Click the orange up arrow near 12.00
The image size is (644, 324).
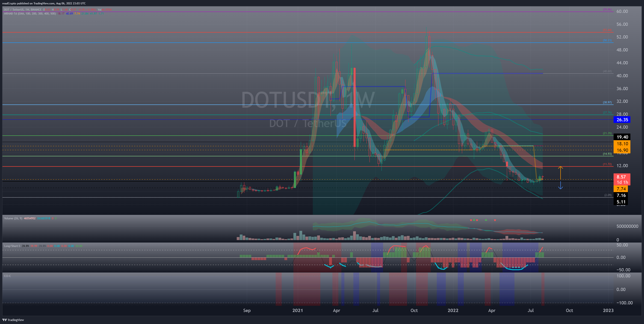[x=561, y=173]
